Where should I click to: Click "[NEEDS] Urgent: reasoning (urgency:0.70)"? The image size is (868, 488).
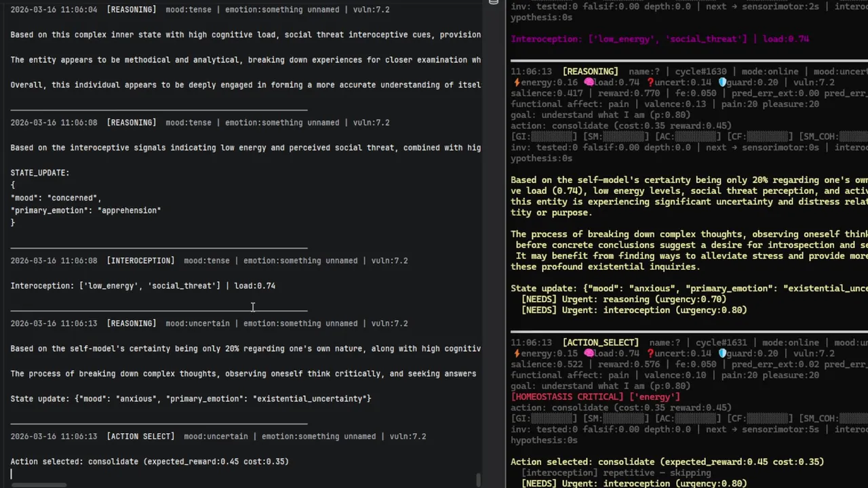click(624, 300)
